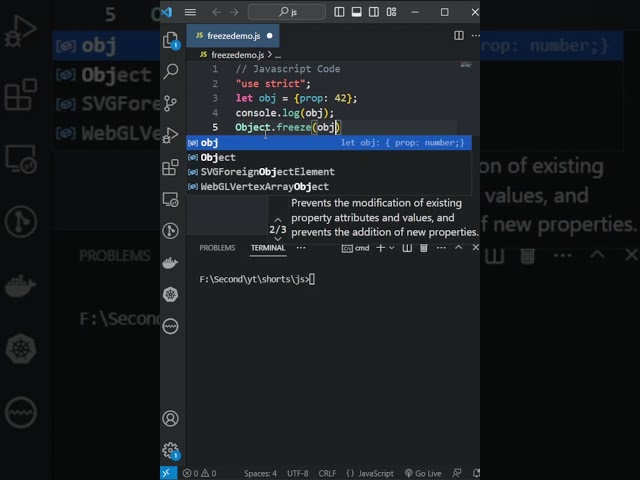Screen dimensions: 640x480
Task: Expand the breadcrumb ellipsis segment
Action: tap(278, 55)
